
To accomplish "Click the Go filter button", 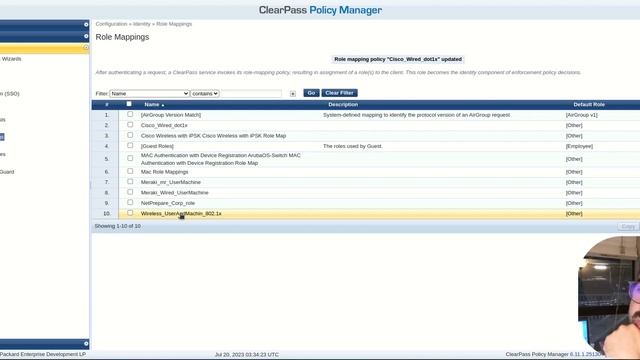I will coord(311,93).
